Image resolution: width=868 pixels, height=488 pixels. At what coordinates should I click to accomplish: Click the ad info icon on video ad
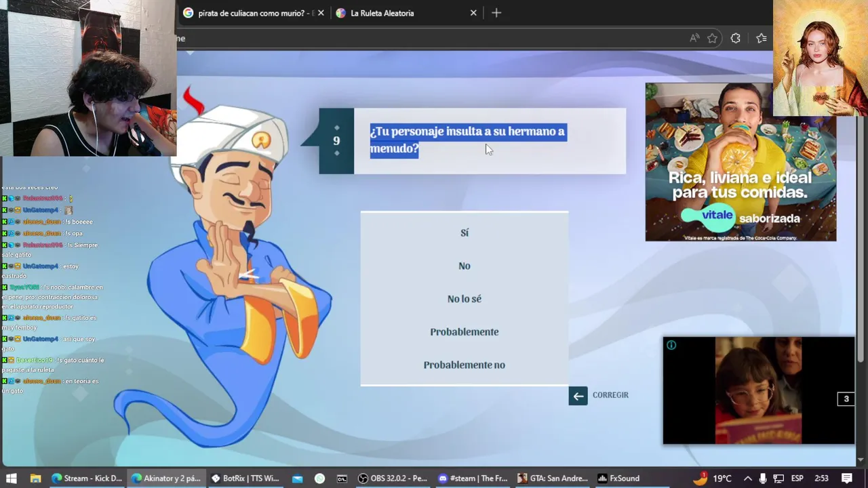[x=671, y=346]
